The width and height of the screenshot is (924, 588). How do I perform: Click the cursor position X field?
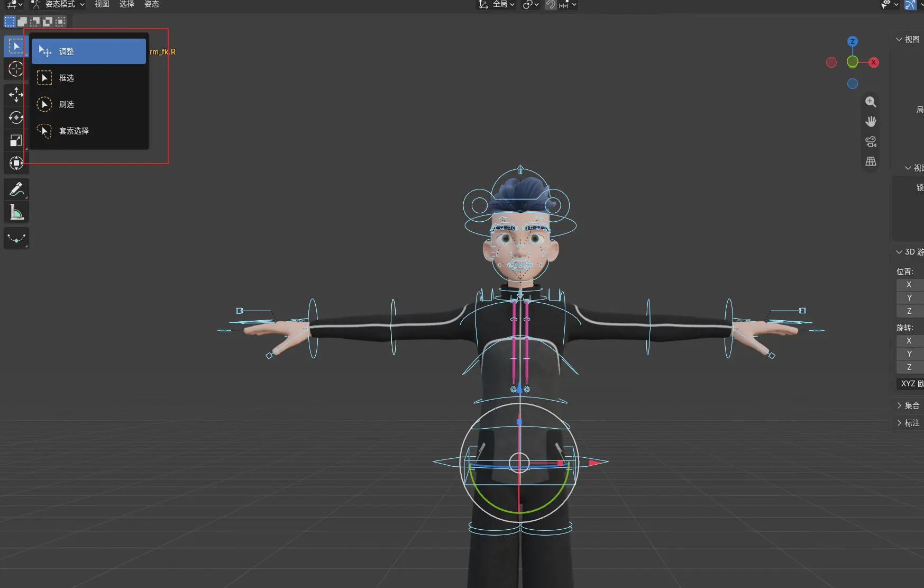click(x=910, y=285)
